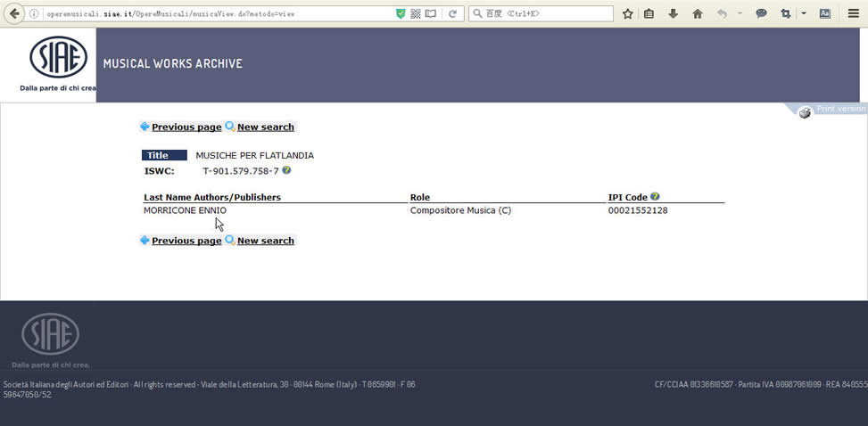
Task: Open the QR code icon in address bar
Action: (x=416, y=14)
